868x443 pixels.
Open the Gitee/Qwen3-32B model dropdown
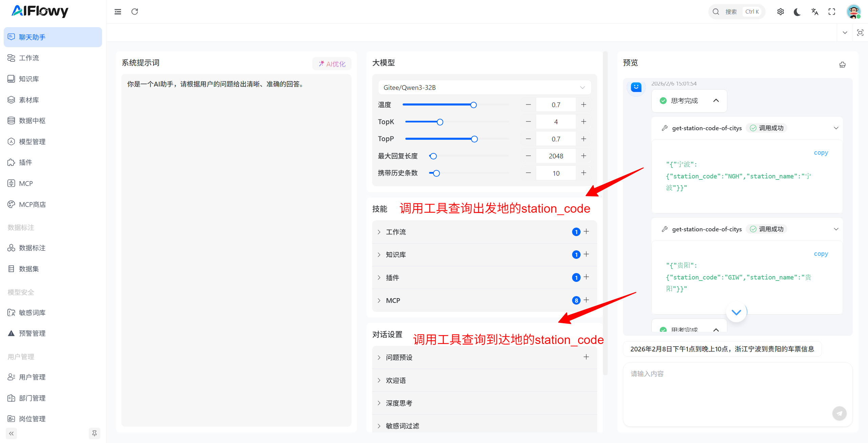tap(484, 88)
